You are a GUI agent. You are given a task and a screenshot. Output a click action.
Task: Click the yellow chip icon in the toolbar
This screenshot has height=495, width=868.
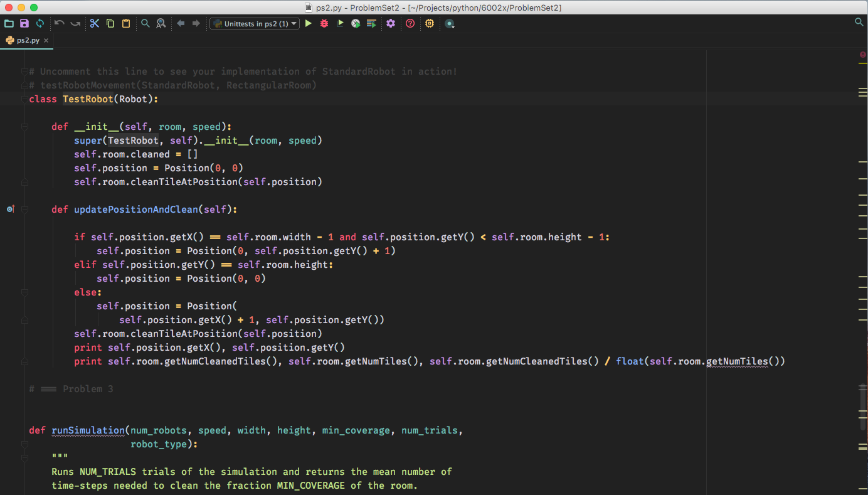pyautogui.click(x=430, y=23)
